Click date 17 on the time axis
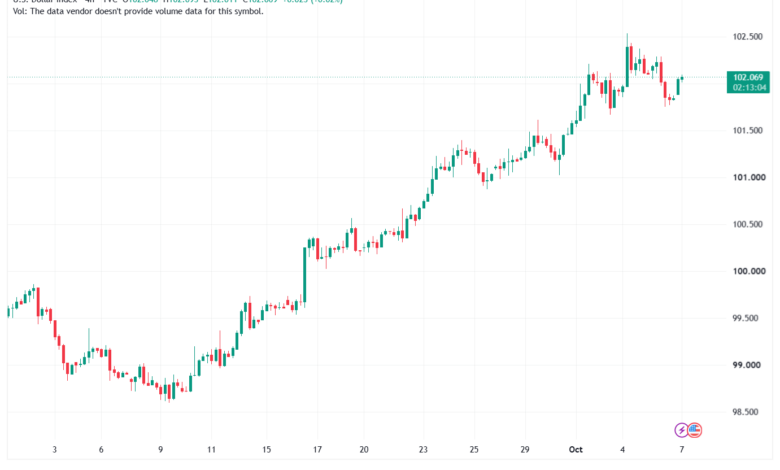 [317, 450]
